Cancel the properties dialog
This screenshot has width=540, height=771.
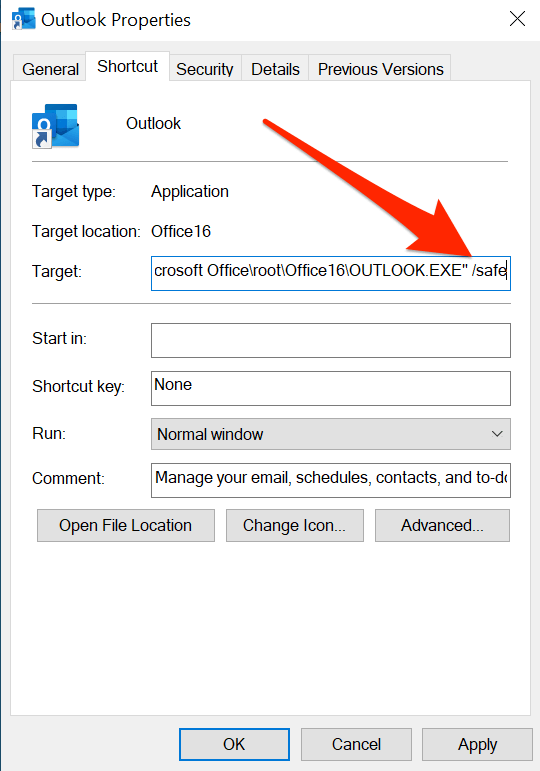[x=356, y=744]
